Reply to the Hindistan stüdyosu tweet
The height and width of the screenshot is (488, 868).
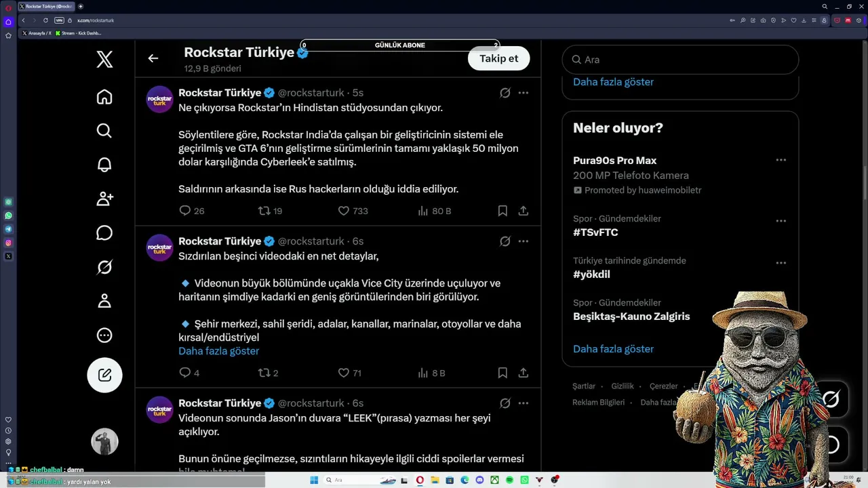184,211
